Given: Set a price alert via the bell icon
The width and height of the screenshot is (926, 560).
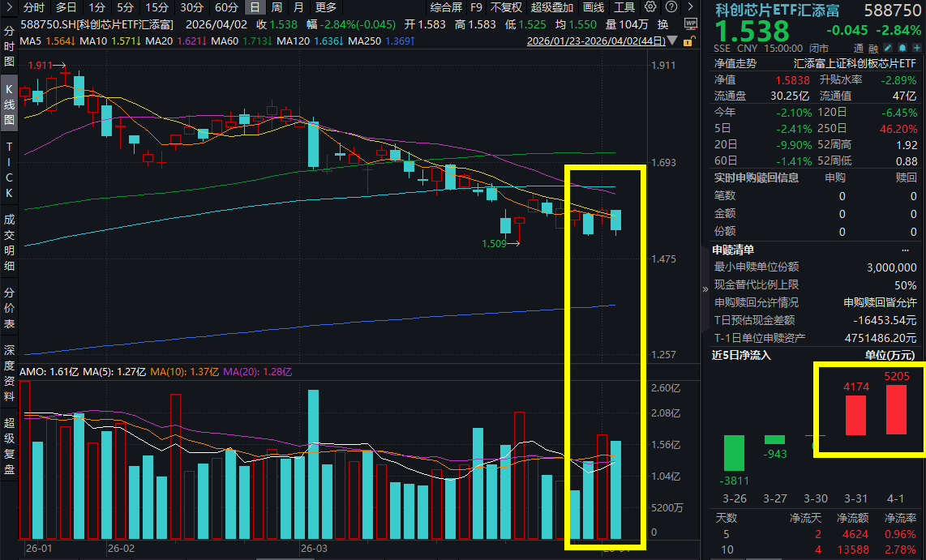Looking at the screenshot, I should (902, 48).
